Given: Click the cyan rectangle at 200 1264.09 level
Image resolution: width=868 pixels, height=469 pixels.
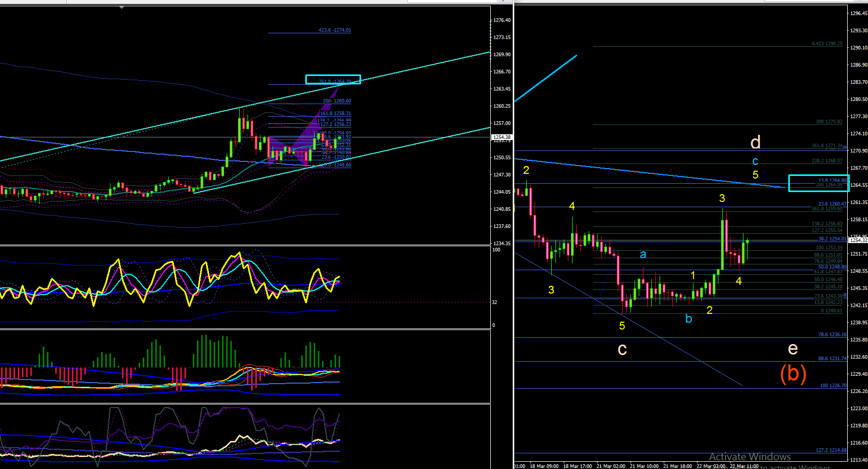Looking at the screenshot, I should pyautogui.click(x=819, y=183).
